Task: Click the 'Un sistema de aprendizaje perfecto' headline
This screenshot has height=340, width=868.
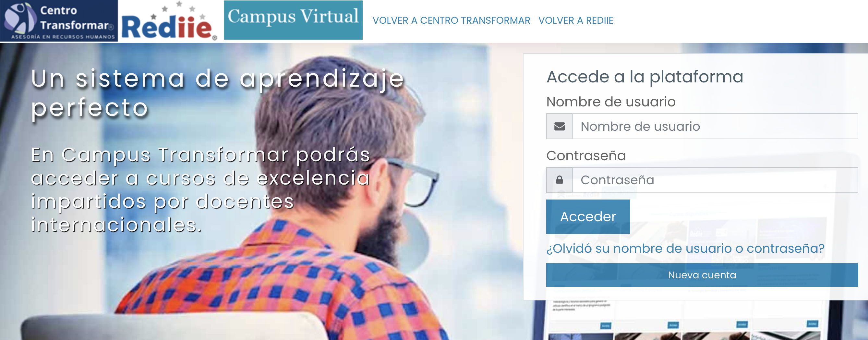Action: (217, 93)
